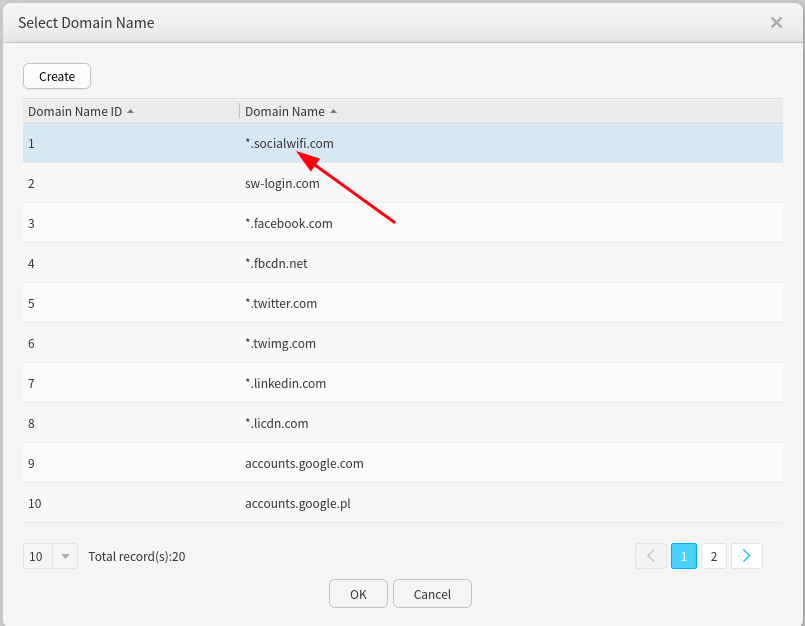Select the *.twitter.com domain row
The width and height of the screenshot is (805, 626).
(x=280, y=303)
